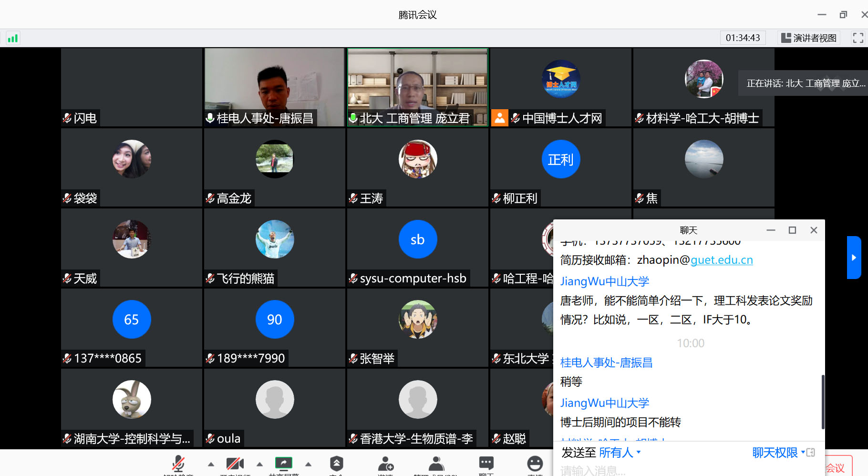Viewport: 868px width, 476px height.
Task: Click muted mic icon of 137****0865
Action: coord(67,358)
